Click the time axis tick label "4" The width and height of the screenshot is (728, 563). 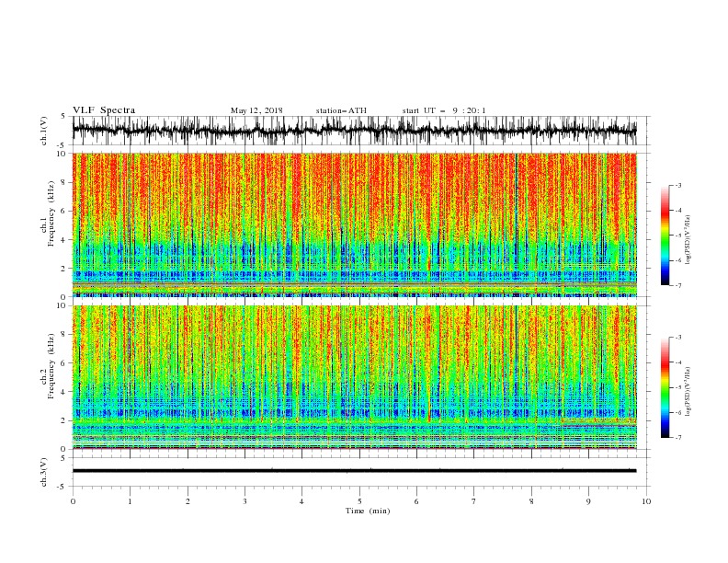[301, 501]
